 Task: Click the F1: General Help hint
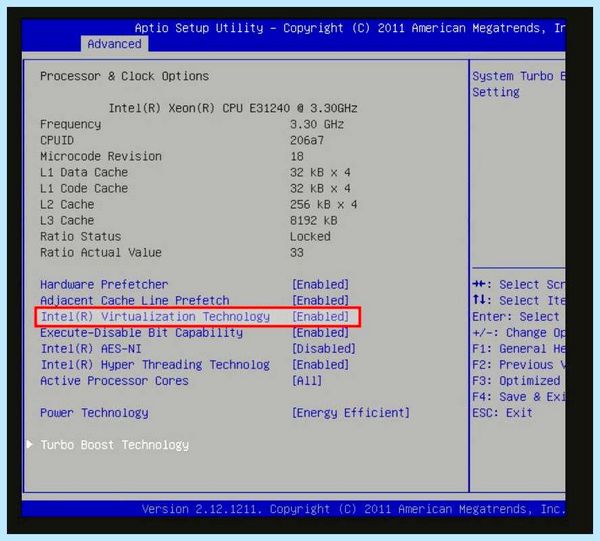(518, 349)
